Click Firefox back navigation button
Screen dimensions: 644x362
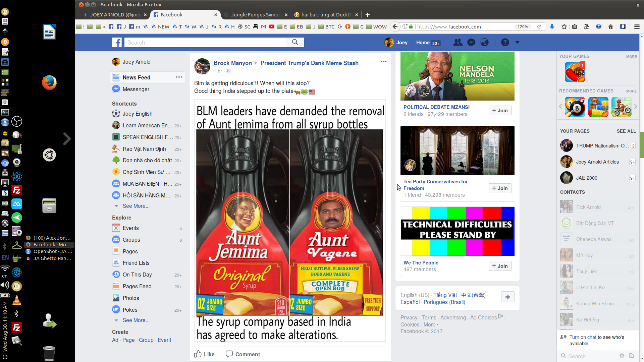(x=395, y=26)
